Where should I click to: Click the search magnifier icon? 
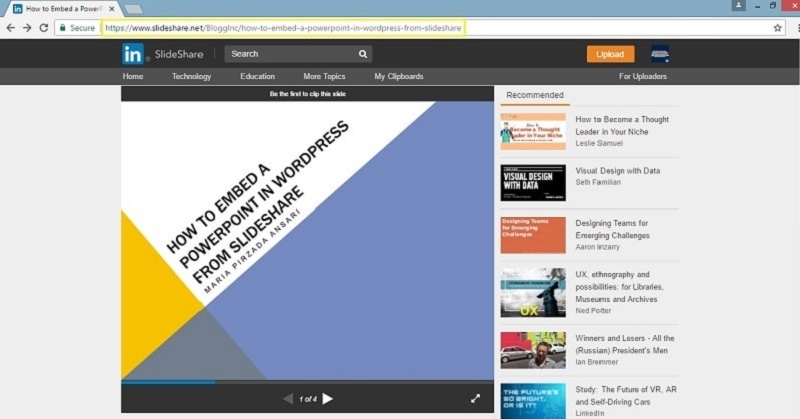point(363,54)
